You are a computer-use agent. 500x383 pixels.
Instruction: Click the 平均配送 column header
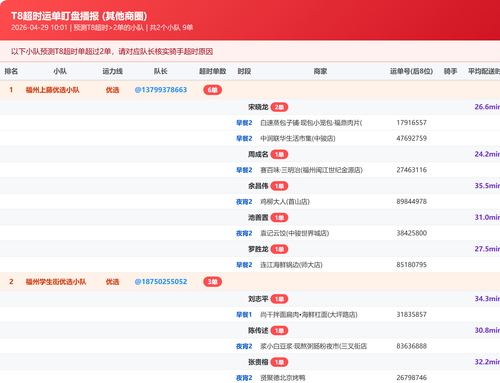pyautogui.click(x=484, y=71)
